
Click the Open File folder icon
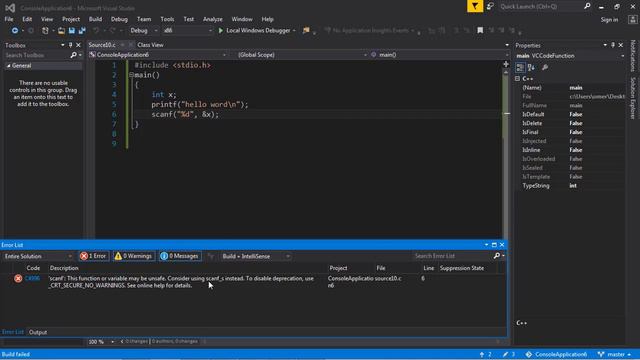point(61,31)
